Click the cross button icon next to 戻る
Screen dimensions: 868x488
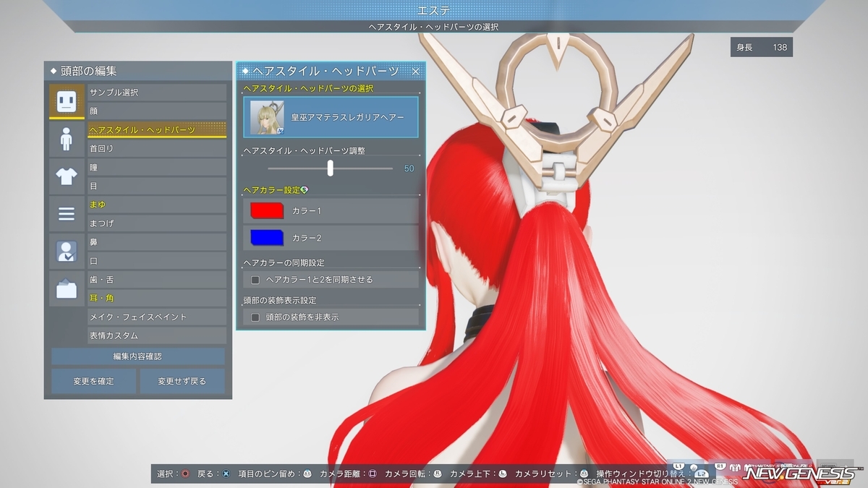click(226, 474)
